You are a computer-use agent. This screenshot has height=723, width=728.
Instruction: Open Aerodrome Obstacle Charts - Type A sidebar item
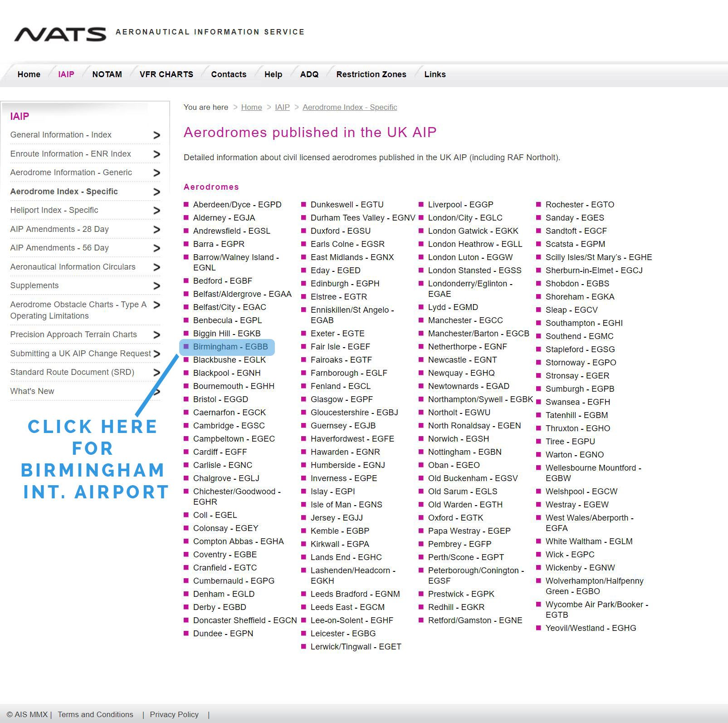(x=78, y=310)
